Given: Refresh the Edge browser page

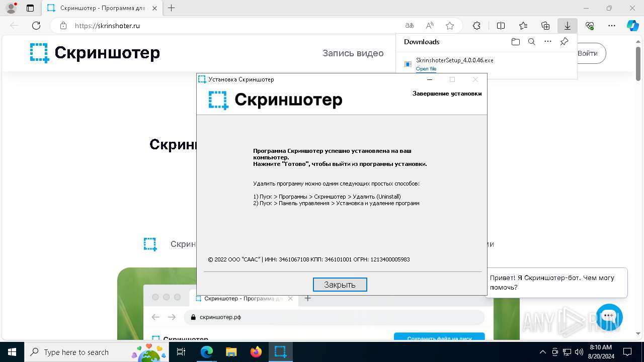Looking at the screenshot, I should pos(36,26).
